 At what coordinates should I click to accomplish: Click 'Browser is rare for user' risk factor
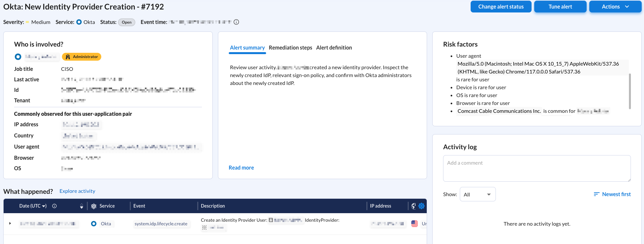(483, 103)
